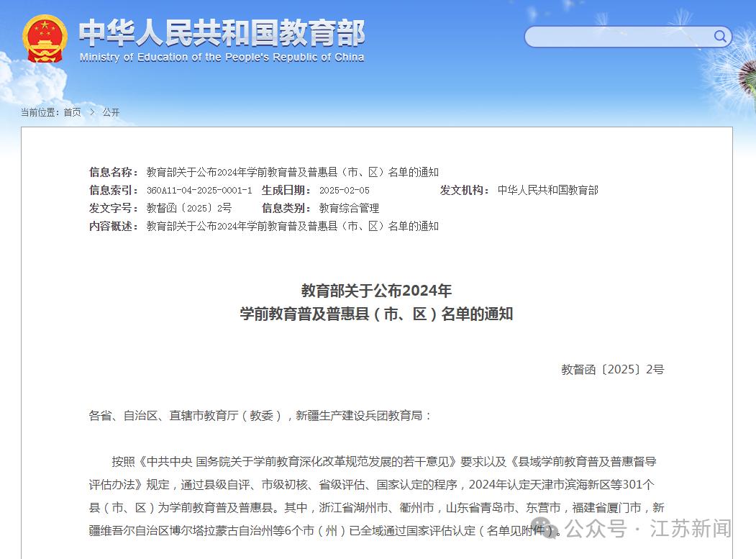Click paragraph line starting 疆维吾尔自治区博尔塔拉

pos(325,531)
